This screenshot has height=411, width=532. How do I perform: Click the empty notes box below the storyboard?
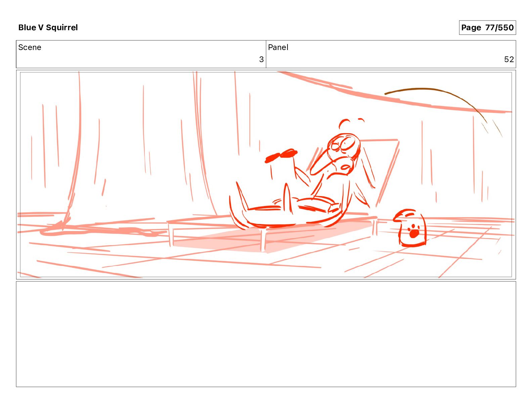pyautogui.click(x=266, y=334)
